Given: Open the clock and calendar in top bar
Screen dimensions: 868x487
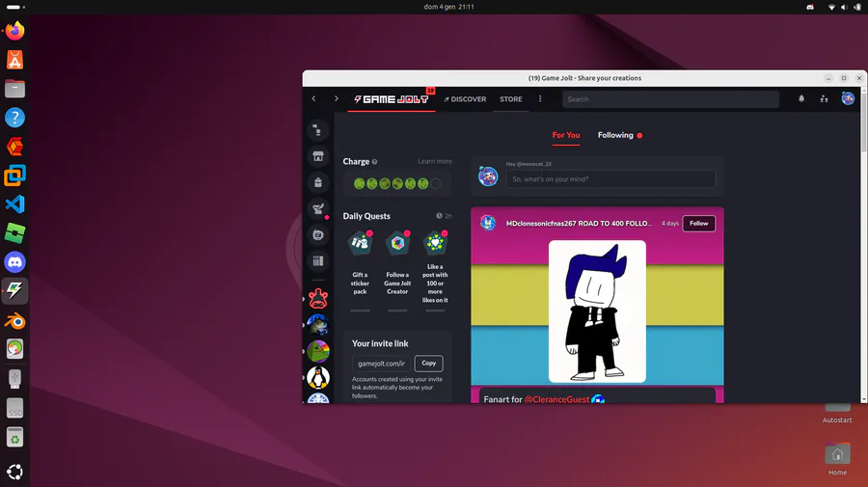Looking at the screenshot, I should pyautogui.click(x=448, y=7).
